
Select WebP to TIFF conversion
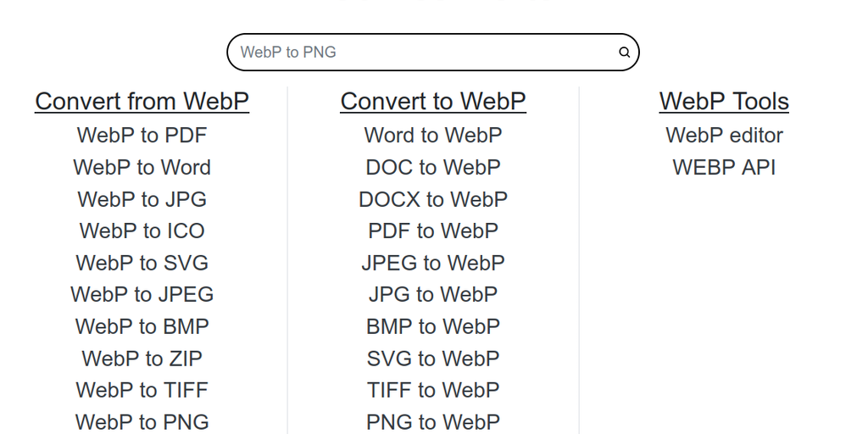142,390
